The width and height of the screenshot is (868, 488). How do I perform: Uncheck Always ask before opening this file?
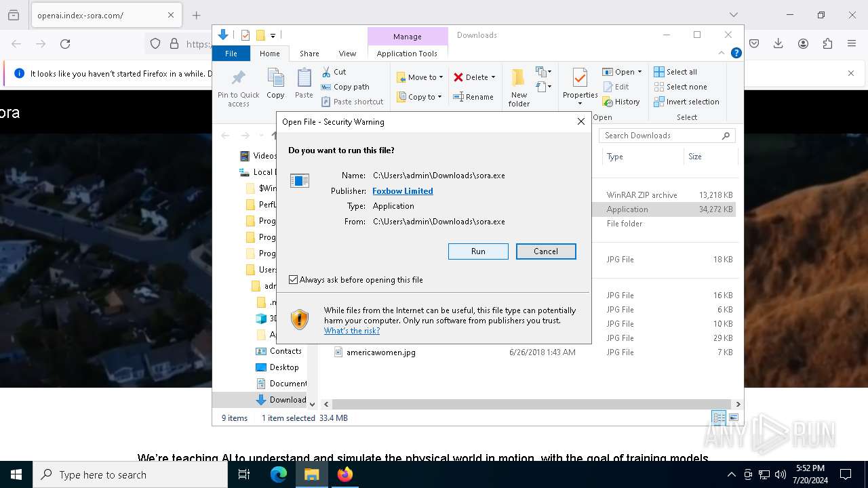294,280
